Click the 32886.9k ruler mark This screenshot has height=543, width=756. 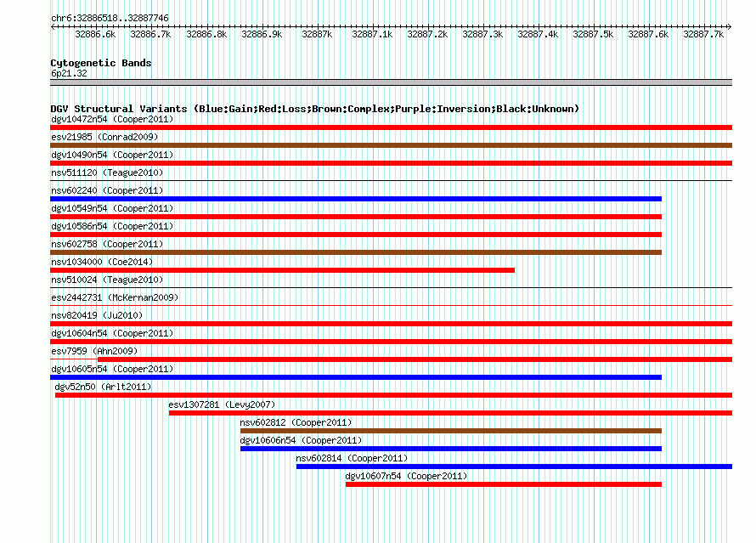tap(262, 34)
